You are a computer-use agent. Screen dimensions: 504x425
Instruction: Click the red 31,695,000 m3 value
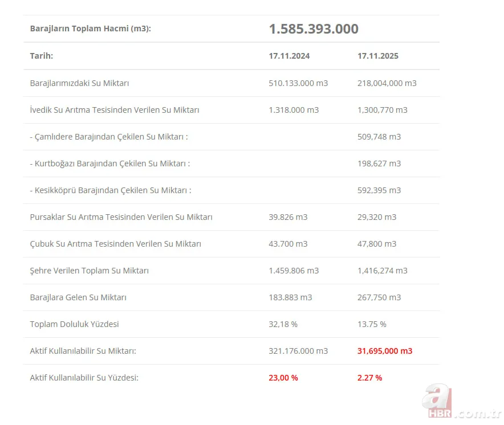coord(385,351)
